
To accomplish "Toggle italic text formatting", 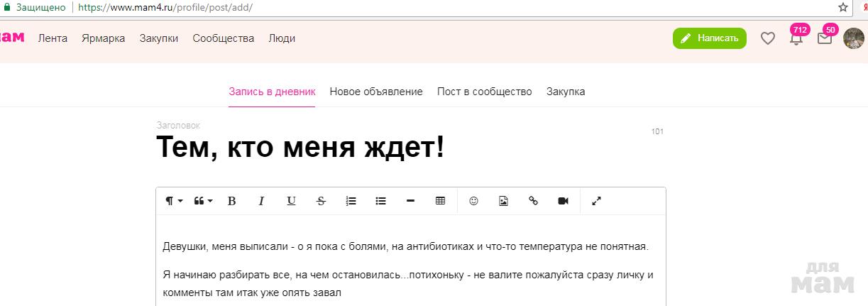I will 261,201.
